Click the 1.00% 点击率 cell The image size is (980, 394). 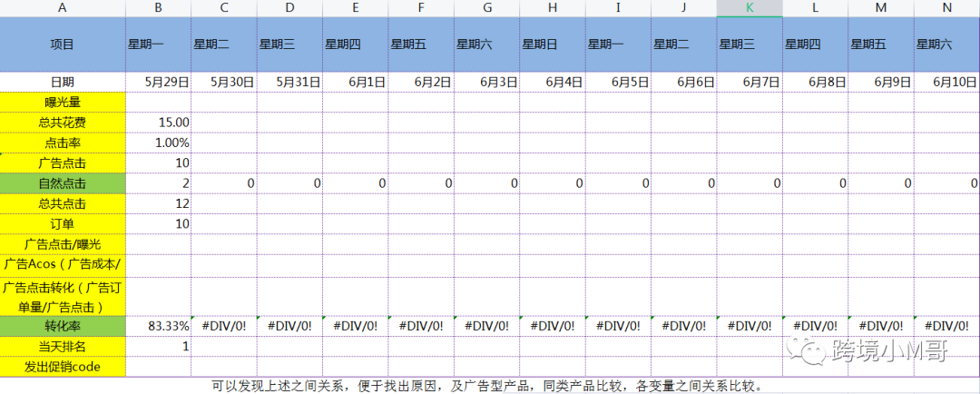(x=159, y=143)
